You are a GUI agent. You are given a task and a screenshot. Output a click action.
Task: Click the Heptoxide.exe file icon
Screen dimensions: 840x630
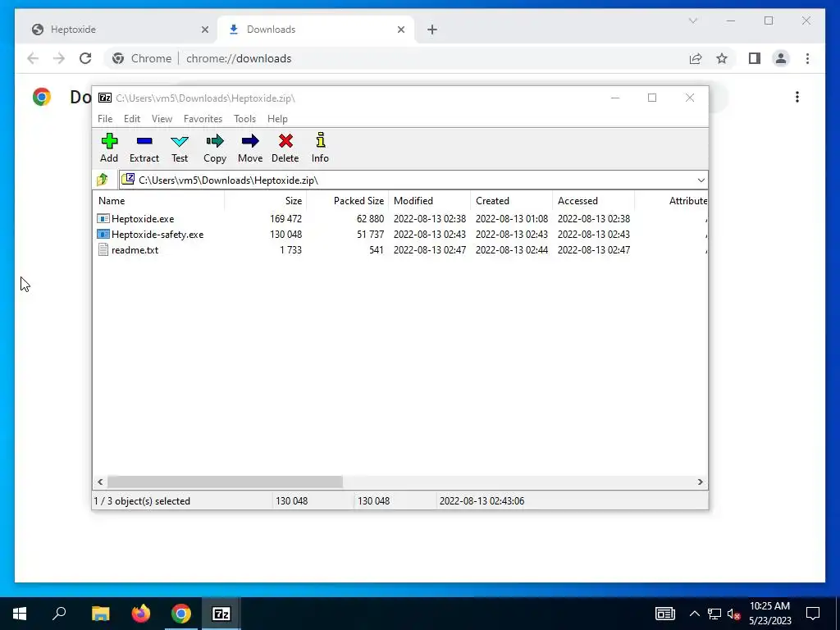pos(103,218)
